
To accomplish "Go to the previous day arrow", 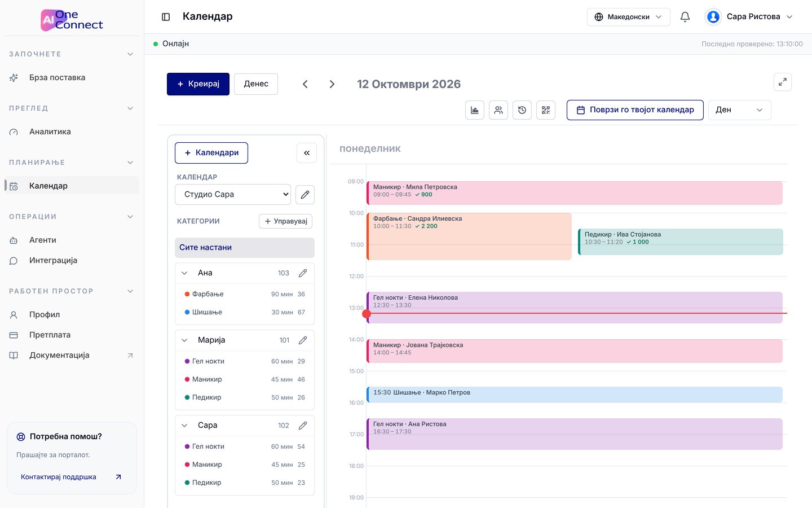I will [x=305, y=84].
